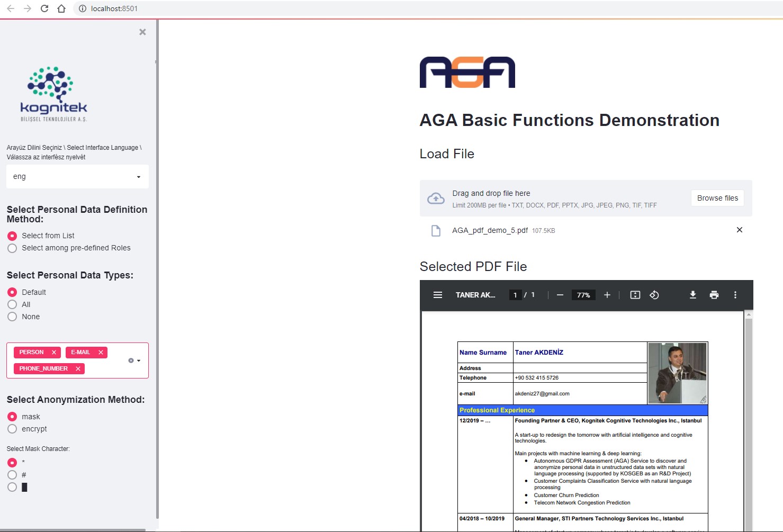Click the PDF title 'TANER AK...'
Viewport: 783px width, 532px height.
click(x=475, y=295)
